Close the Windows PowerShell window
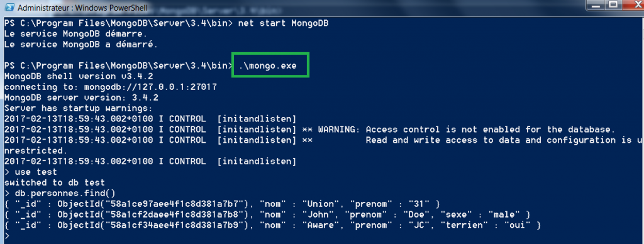Screen dimensions: 644x244 tap(633, 5)
